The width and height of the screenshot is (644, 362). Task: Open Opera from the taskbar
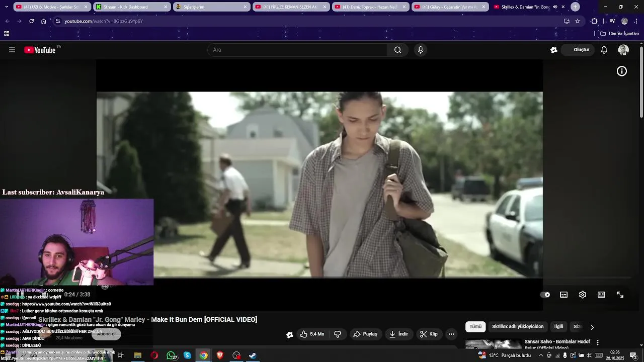click(154, 355)
